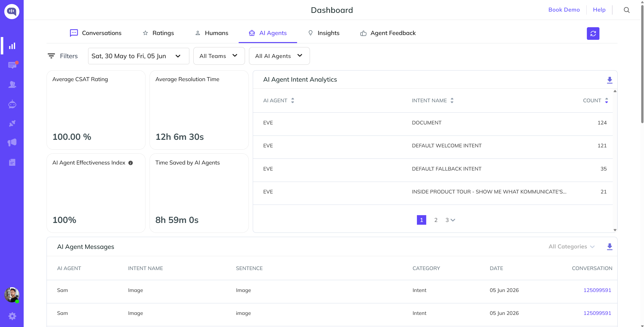
Task: Sort by AI AGENT column
Action: click(x=293, y=101)
